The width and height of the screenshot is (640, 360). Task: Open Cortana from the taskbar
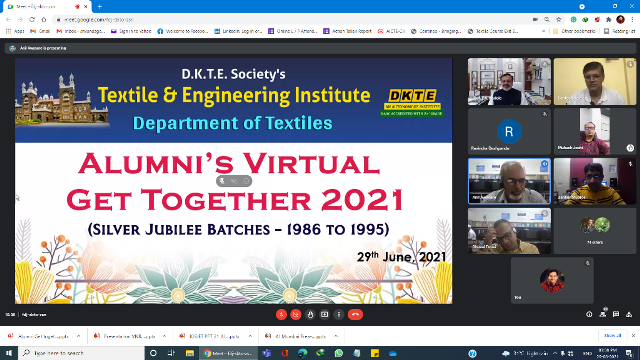pos(153,353)
